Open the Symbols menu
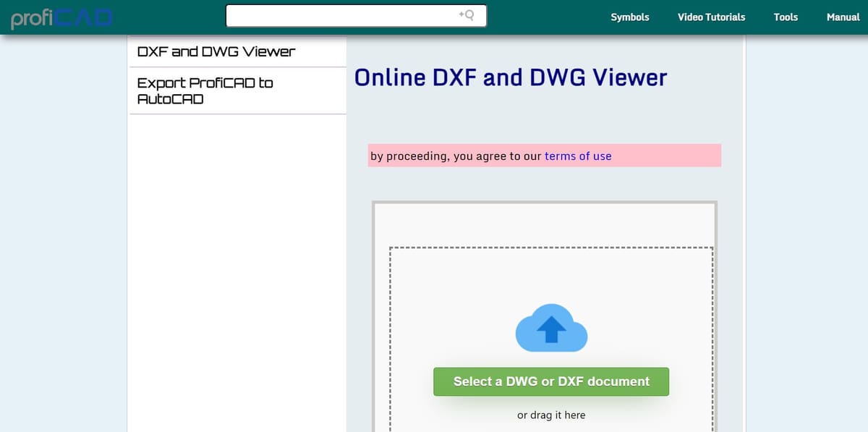Image resolution: width=868 pixels, height=432 pixels. point(630,17)
